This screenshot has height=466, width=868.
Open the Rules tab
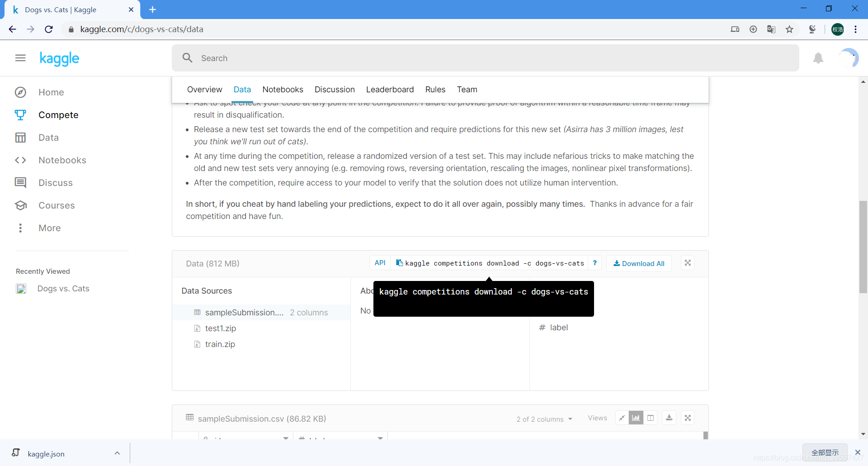pyautogui.click(x=435, y=90)
